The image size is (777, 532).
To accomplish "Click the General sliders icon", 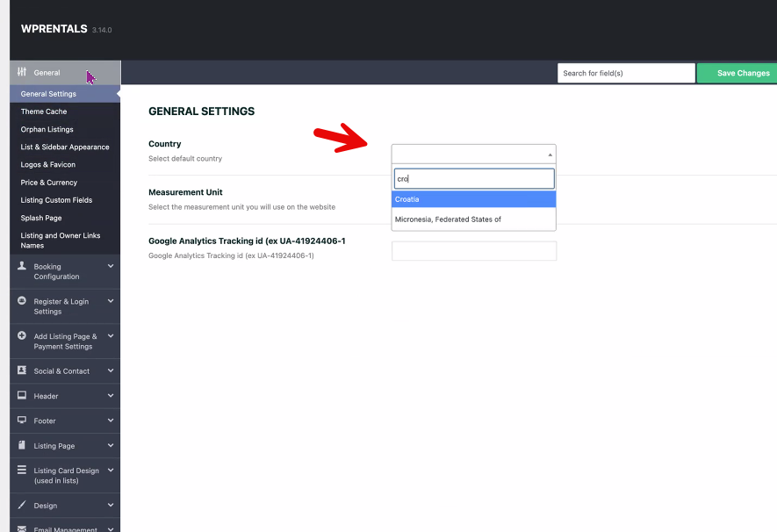I will tap(22, 72).
